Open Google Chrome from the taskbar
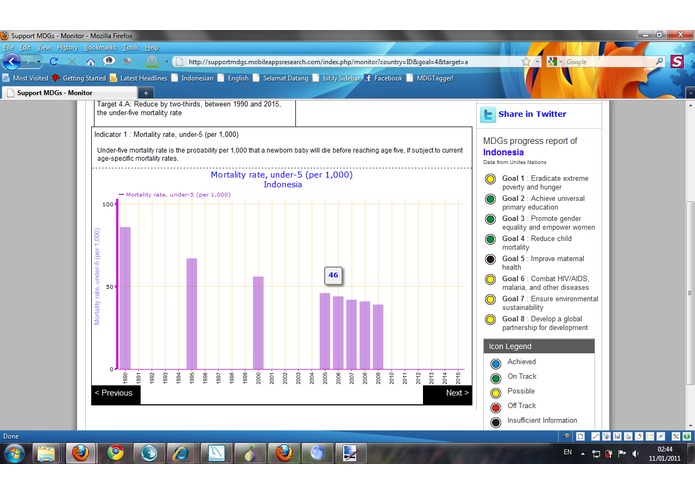695x494 pixels. click(x=115, y=453)
